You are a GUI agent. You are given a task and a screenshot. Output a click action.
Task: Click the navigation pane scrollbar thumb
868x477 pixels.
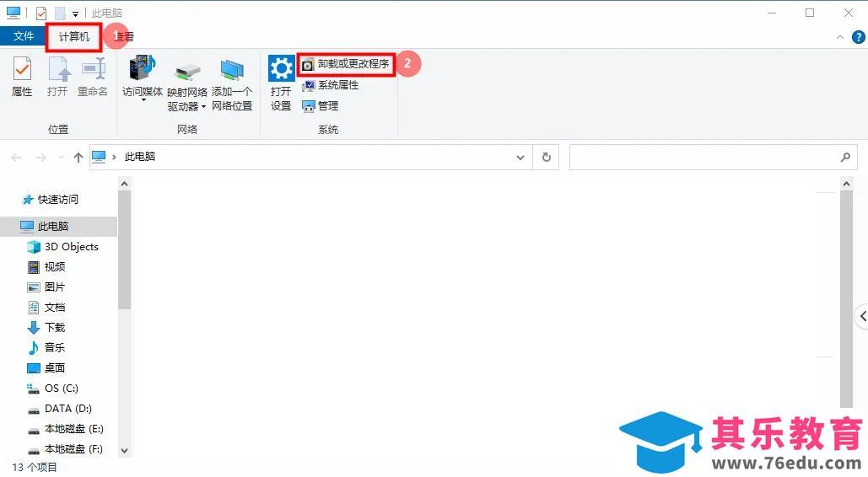(x=125, y=250)
